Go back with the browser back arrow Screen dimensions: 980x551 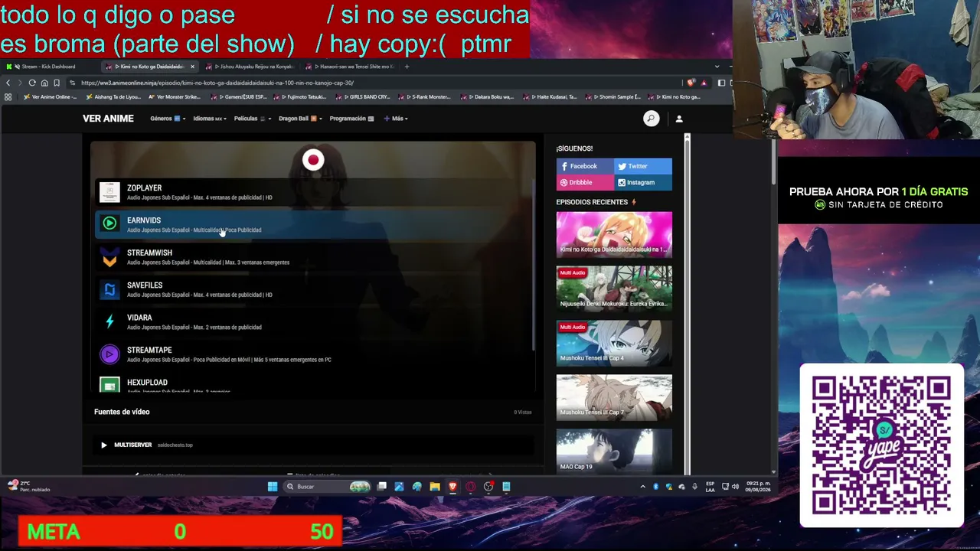(x=8, y=83)
